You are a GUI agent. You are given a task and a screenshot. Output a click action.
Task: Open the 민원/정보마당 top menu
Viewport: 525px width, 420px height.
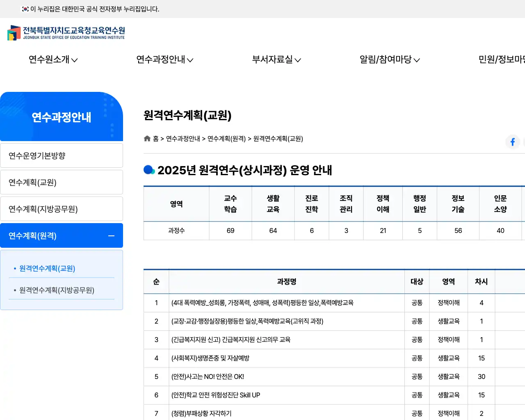(501, 60)
